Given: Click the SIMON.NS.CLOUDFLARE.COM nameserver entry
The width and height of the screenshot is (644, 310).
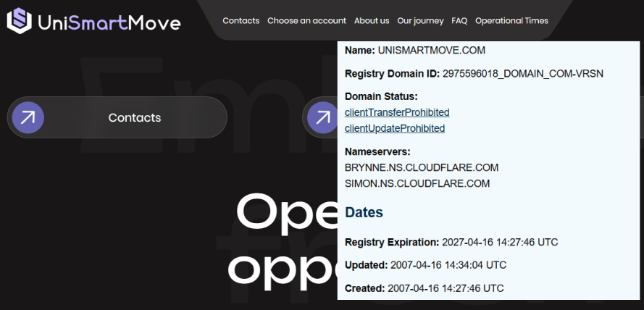Looking at the screenshot, I should (417, 183).
